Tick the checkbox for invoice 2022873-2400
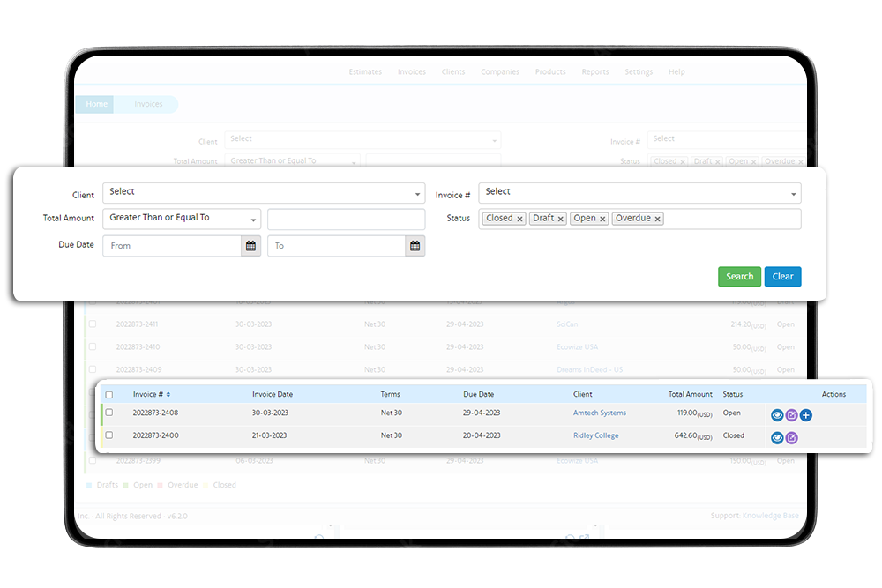Viewport: 882px width, 588px height. coord(109,435)
